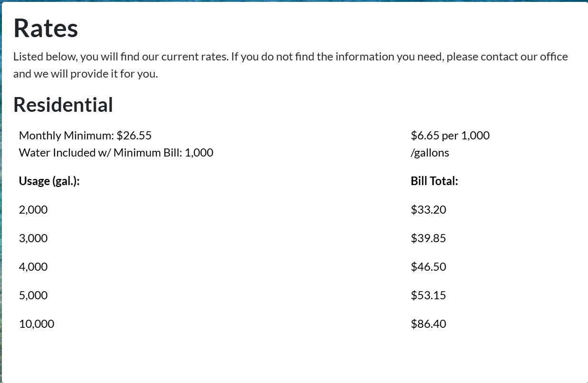
Task: Click the Residential section heading
Action: [63, 105]
